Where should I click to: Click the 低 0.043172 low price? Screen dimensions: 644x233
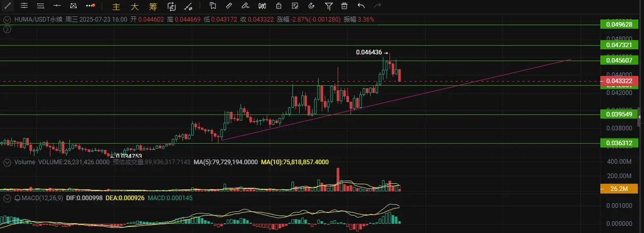pos(222,19)
